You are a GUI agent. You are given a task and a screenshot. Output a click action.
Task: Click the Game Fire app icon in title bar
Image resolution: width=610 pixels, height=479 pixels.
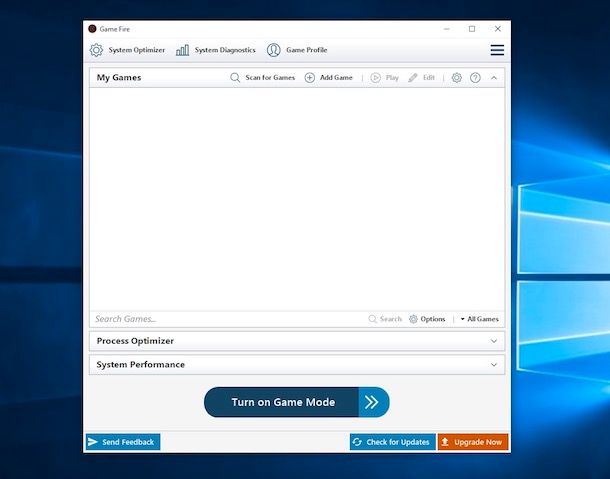(92, 29)
